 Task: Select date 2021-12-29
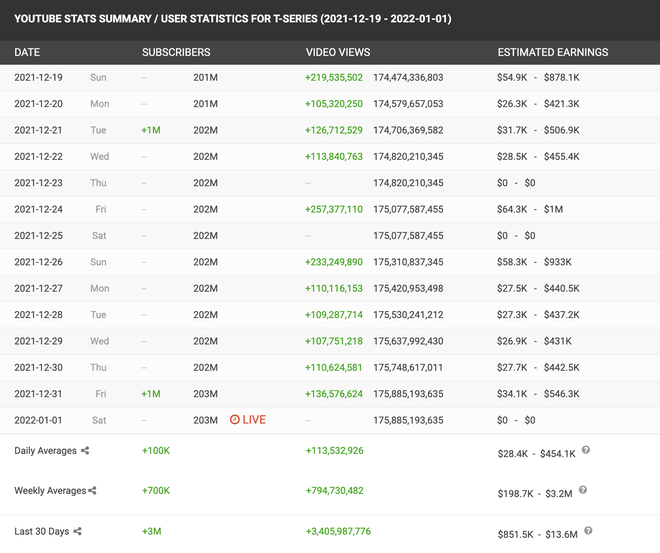(x=38, y=341)
